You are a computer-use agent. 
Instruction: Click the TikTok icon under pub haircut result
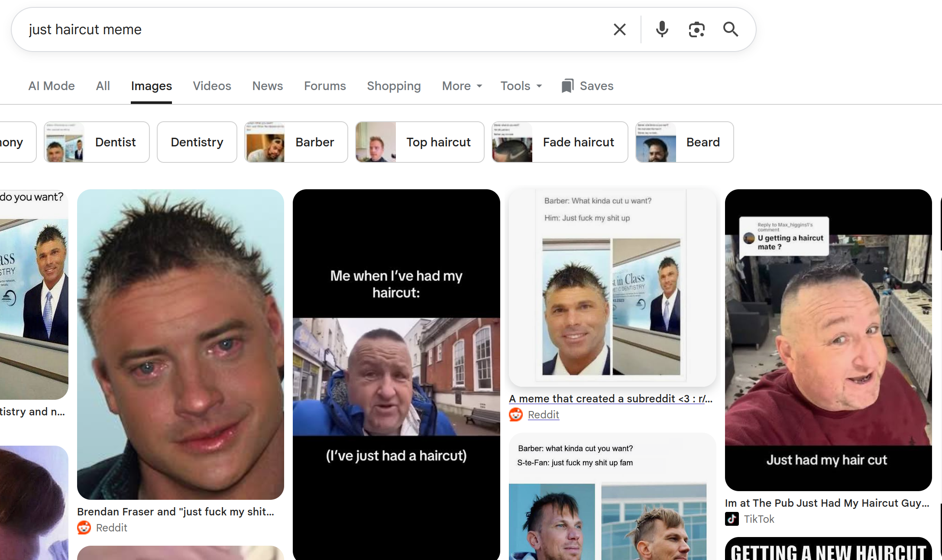pos(732,519)
